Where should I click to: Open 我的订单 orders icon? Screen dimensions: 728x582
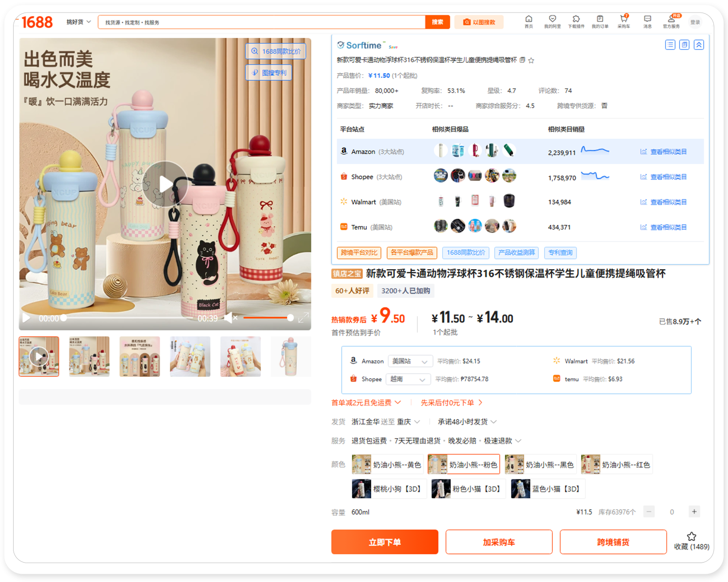[600, 21]
